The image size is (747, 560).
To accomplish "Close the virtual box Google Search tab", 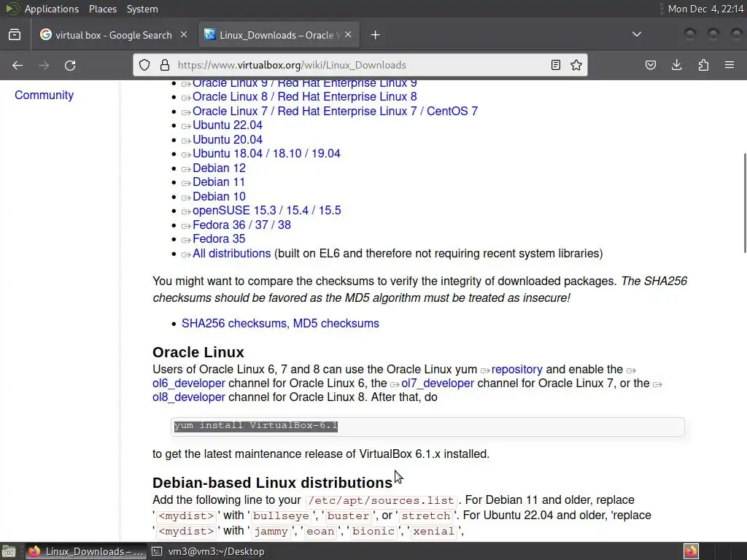I will click(x=184, y=35).
